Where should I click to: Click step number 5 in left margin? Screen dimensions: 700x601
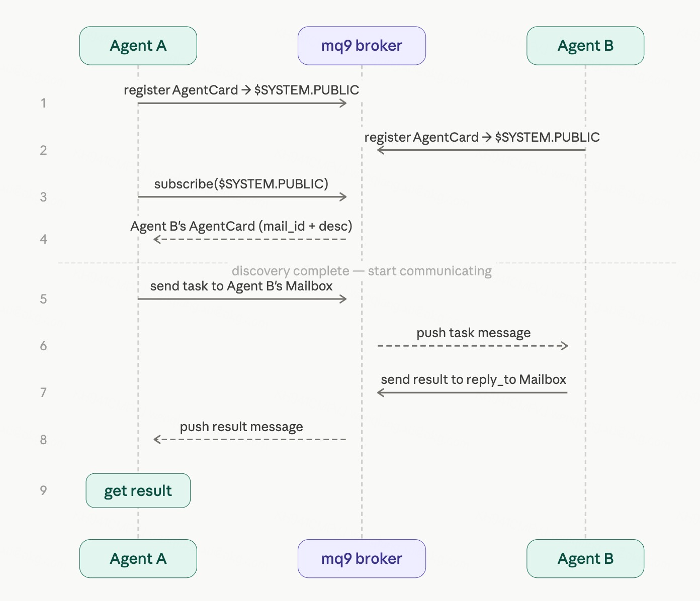click(x=44, y=299)
